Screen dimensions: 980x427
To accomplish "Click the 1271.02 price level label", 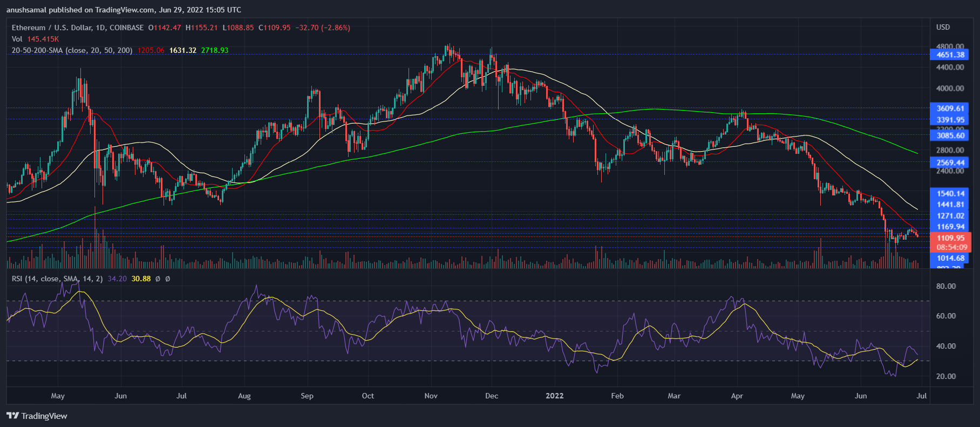I will tap(950, 216).
